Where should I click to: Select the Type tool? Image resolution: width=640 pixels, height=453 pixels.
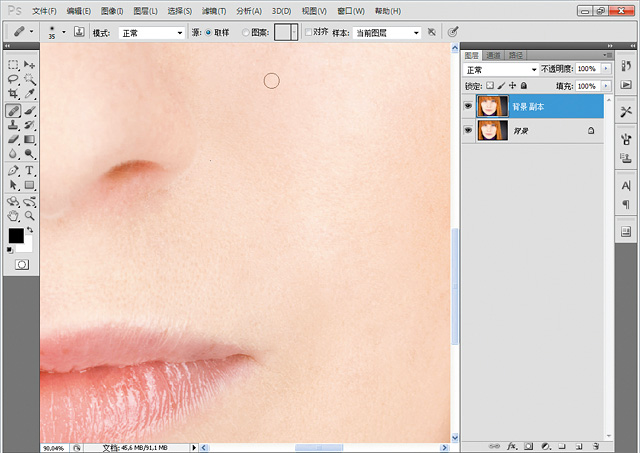(x=29, y=170)
